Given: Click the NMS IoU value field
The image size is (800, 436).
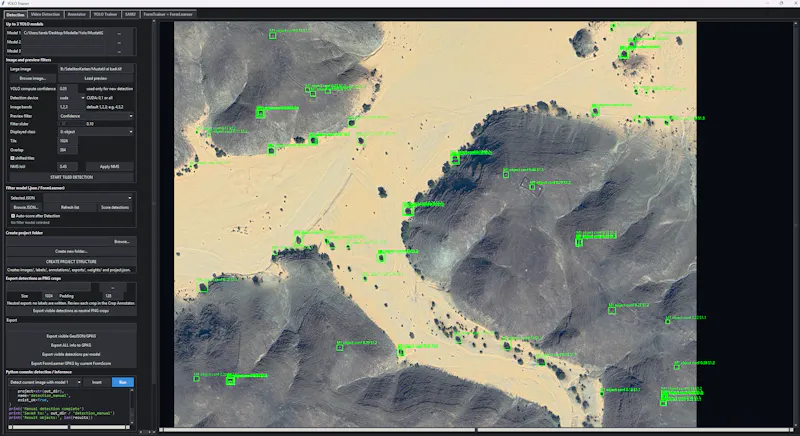Looking at the screenshot, I should [x=67, y=167].
